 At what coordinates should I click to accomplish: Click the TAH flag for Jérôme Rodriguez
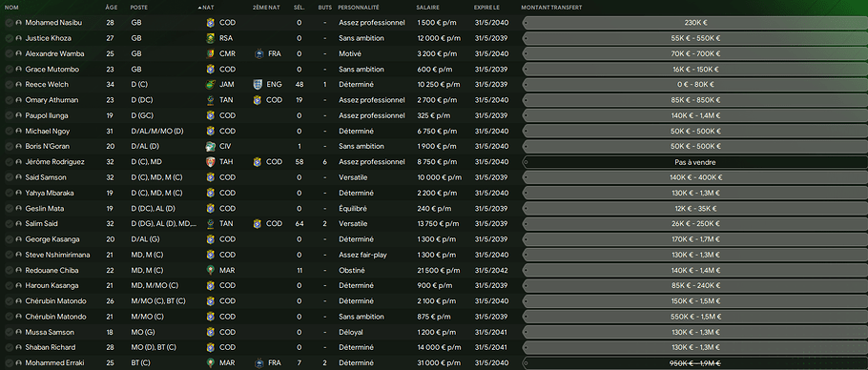coord(210,162)
